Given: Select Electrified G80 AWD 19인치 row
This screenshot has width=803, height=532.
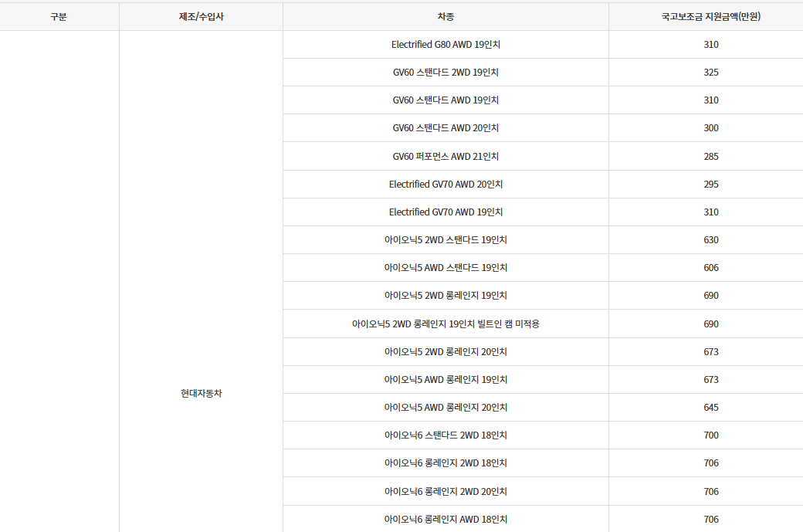Looking at the screenshot, I should 446,45.
